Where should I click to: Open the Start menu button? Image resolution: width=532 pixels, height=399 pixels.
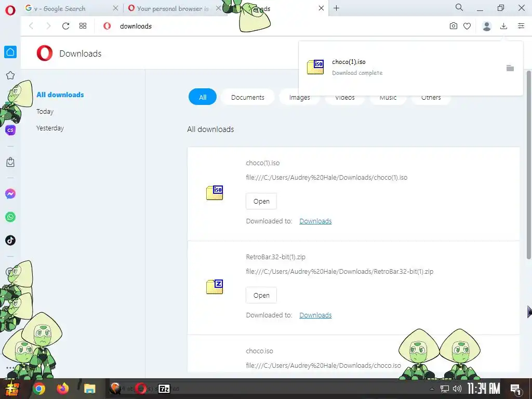pos(11,389)
